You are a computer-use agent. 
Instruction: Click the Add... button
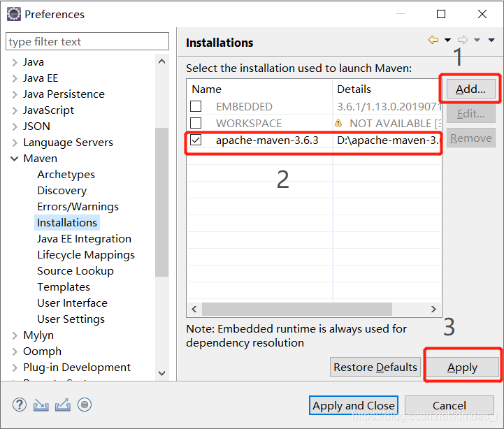pos(470,89)
